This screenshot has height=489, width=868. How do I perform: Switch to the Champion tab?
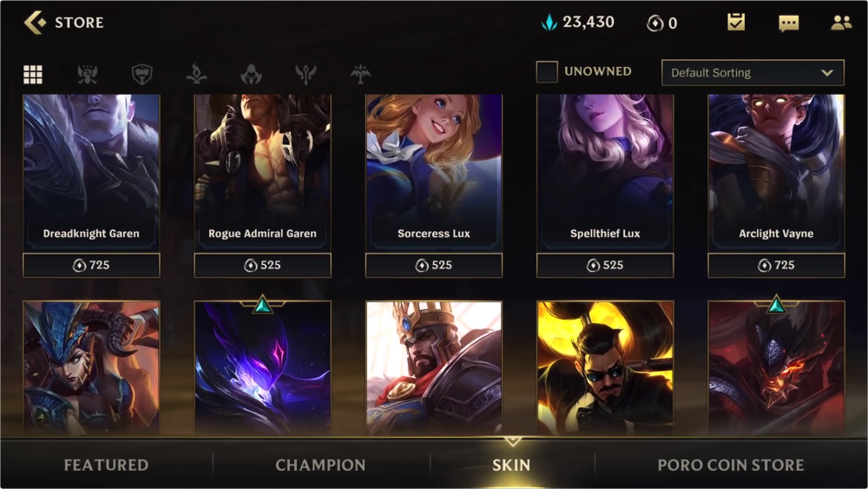tap(320, 465)
